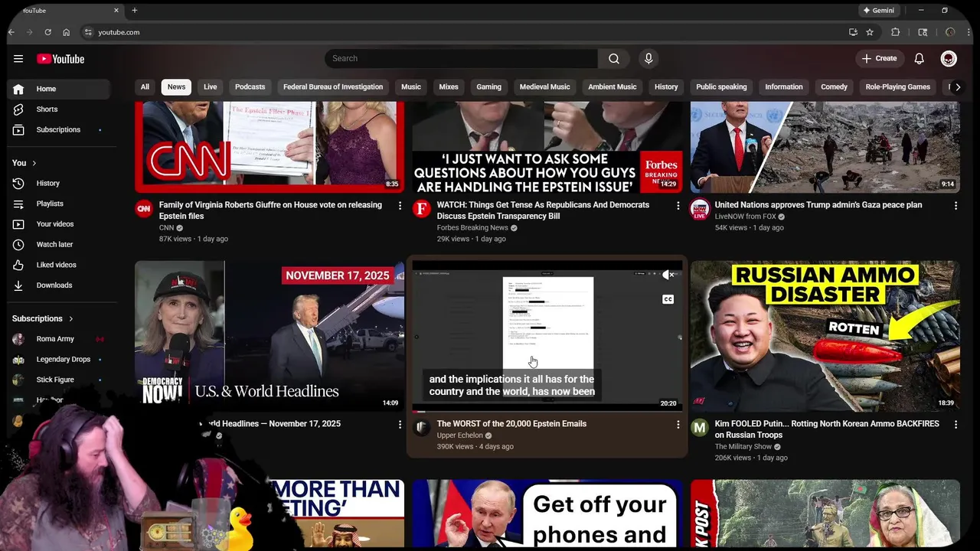Open Kim FOOLED Putin video title

point(827,429)
